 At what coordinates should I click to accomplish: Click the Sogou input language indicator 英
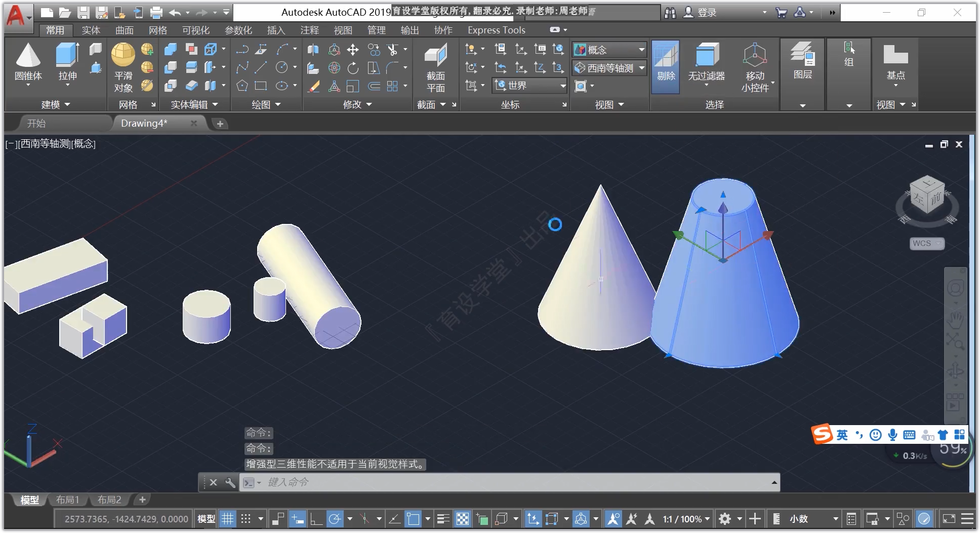[842, 435]
